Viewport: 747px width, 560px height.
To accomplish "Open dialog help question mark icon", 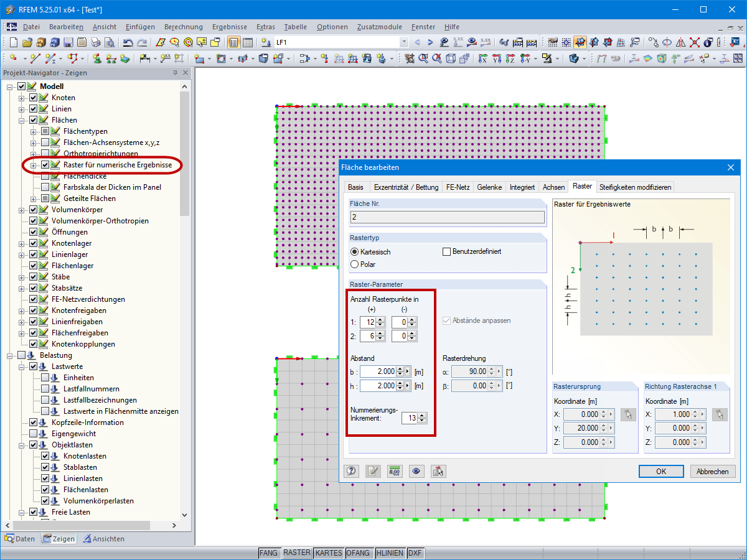I will point(352,471).
